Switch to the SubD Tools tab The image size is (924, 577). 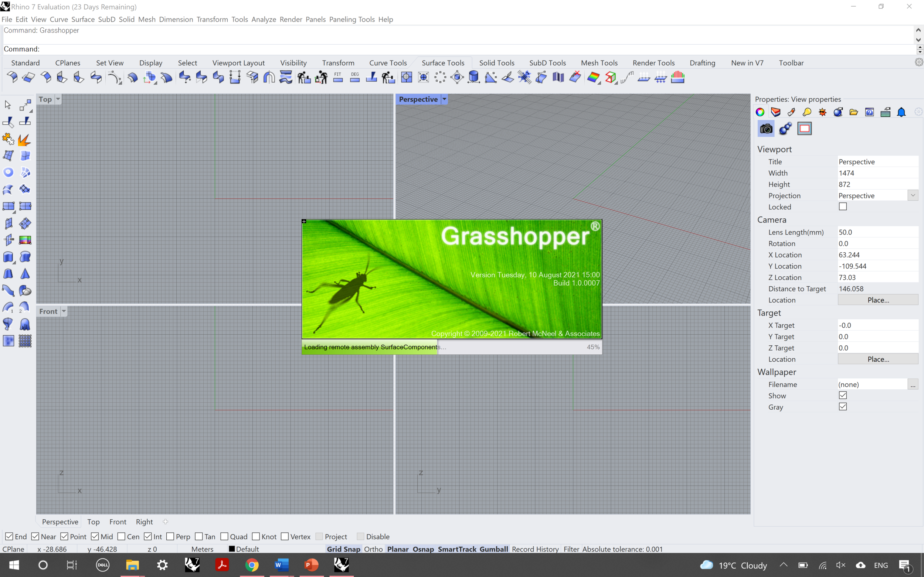click(x=547, y=62)
